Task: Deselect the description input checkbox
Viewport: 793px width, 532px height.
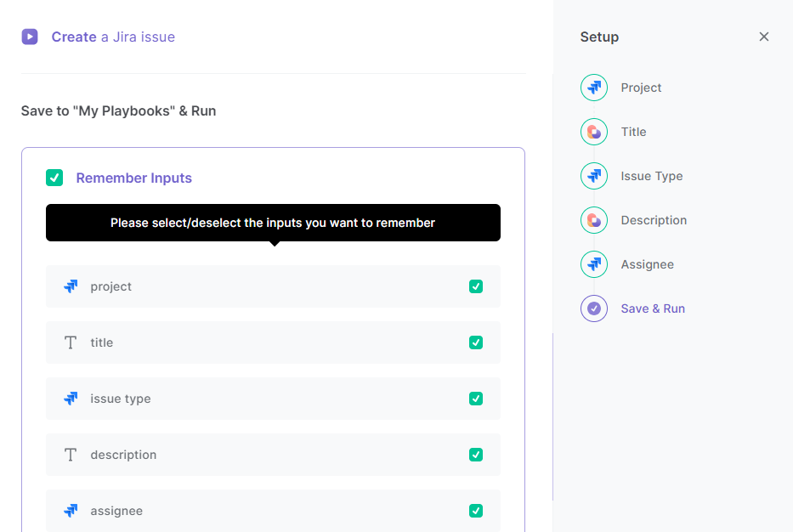Action: click(476, 455)
